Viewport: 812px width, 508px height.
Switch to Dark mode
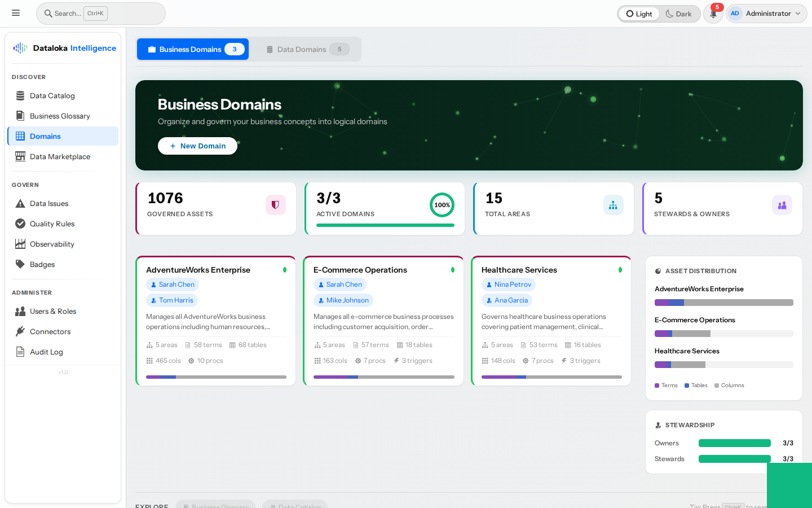(679, 14)
